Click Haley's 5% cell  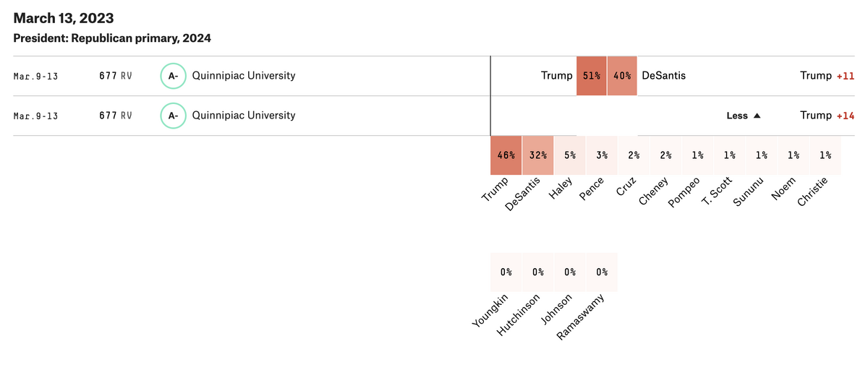click(x=569, y=155)
